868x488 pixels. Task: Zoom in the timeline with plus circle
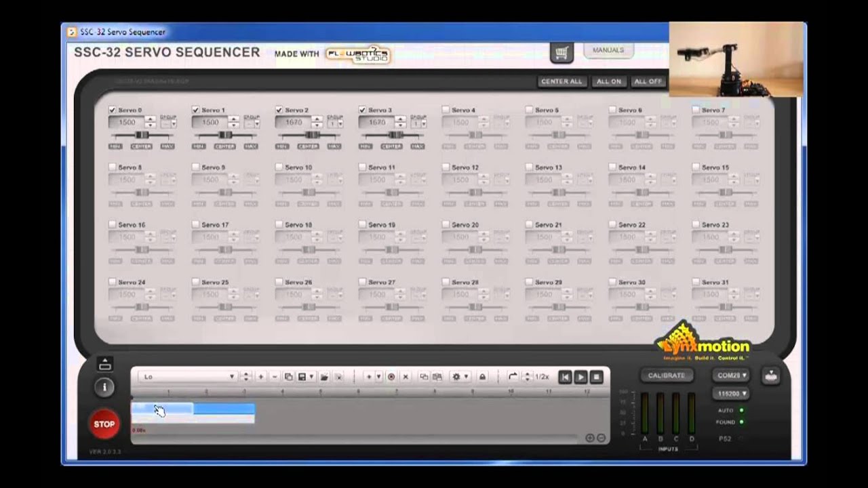pos(589,438)
